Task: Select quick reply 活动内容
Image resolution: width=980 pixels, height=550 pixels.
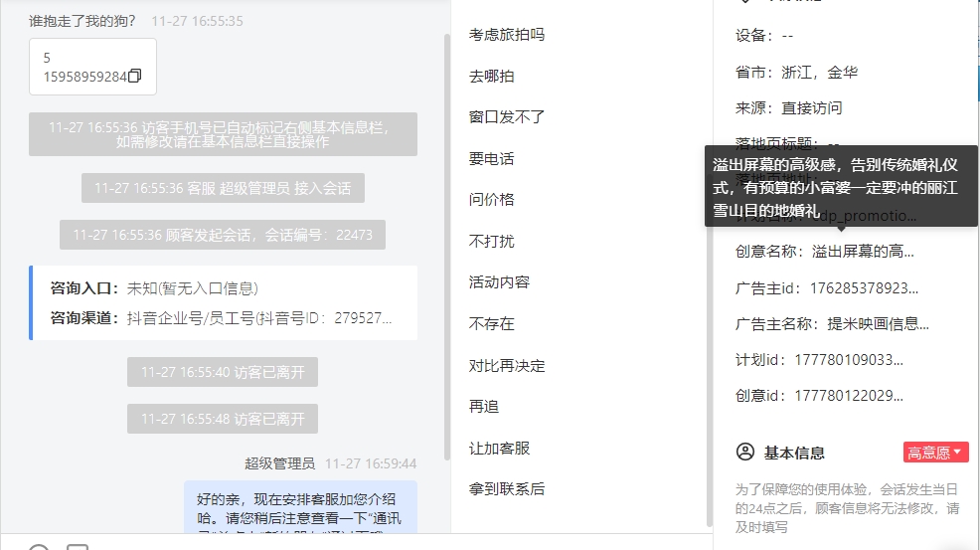Action: point(499,282)
